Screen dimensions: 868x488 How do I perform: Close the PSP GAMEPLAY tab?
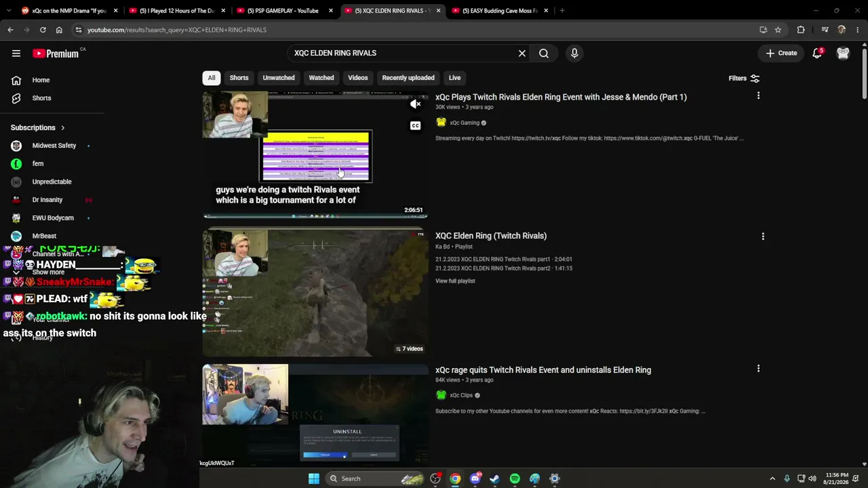(x=330, y=11)
